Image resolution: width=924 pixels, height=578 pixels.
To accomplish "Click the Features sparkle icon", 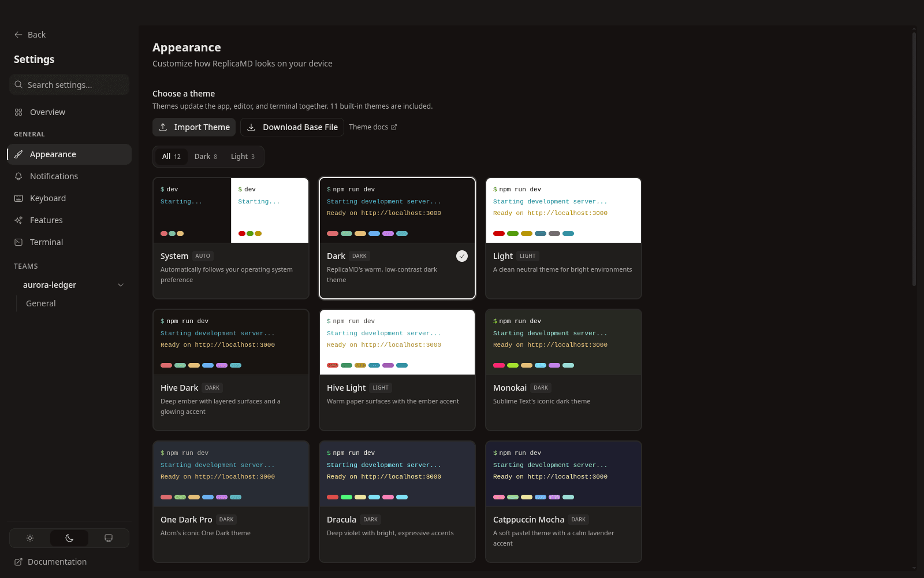I will pos(18,220).
